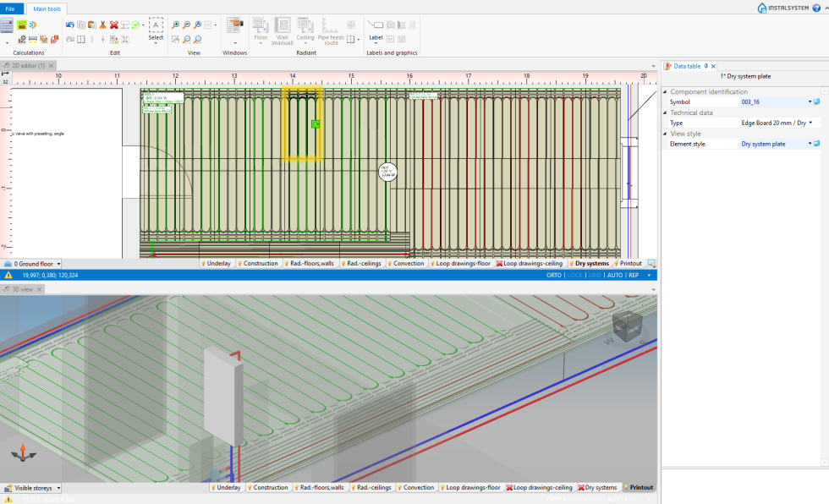Collapse the Component identification section
This screenshot has height=504, width=829.
[665, 91]
